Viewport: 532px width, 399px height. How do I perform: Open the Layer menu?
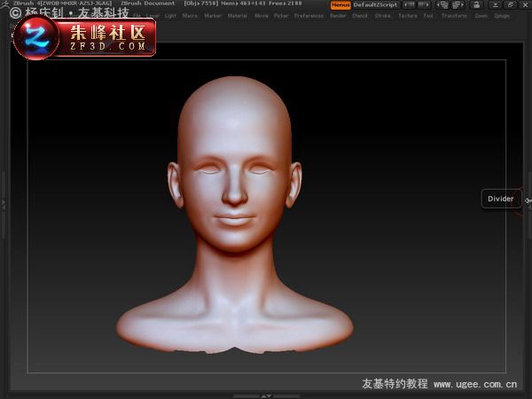click(153, 16)
